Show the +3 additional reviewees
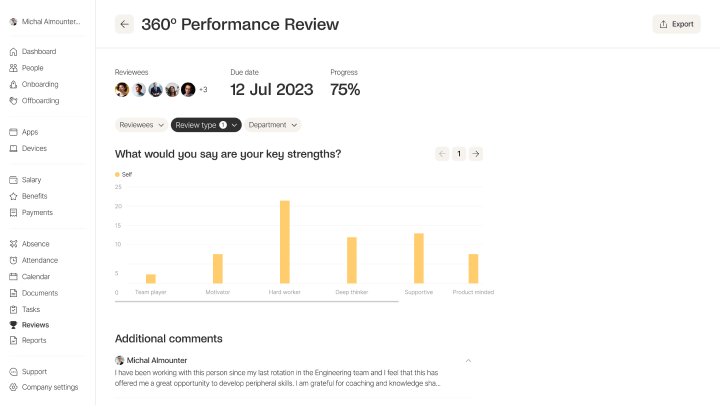Screen dimensions: 720x405 203,90
